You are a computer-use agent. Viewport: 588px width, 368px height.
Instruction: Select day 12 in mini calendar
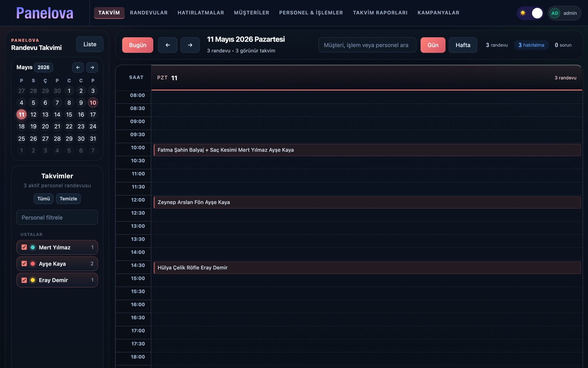33,114
